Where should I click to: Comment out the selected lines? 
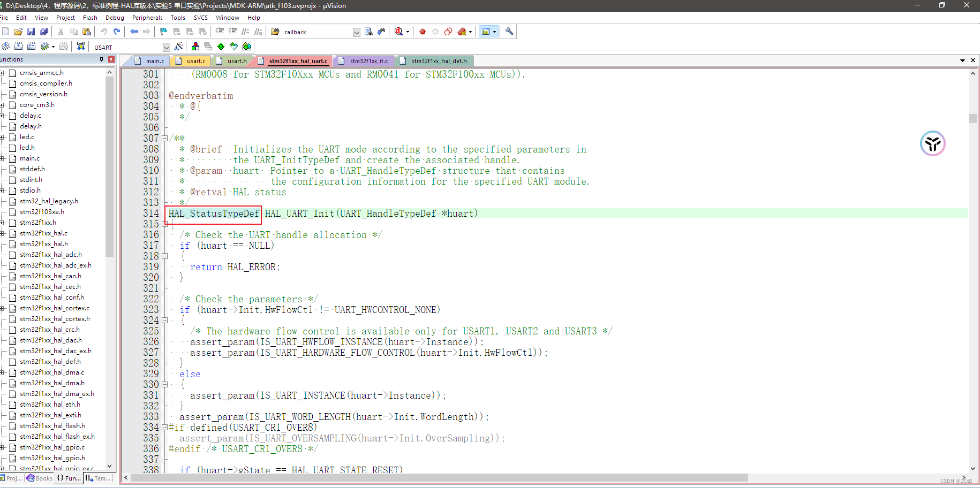coord(245,32)
